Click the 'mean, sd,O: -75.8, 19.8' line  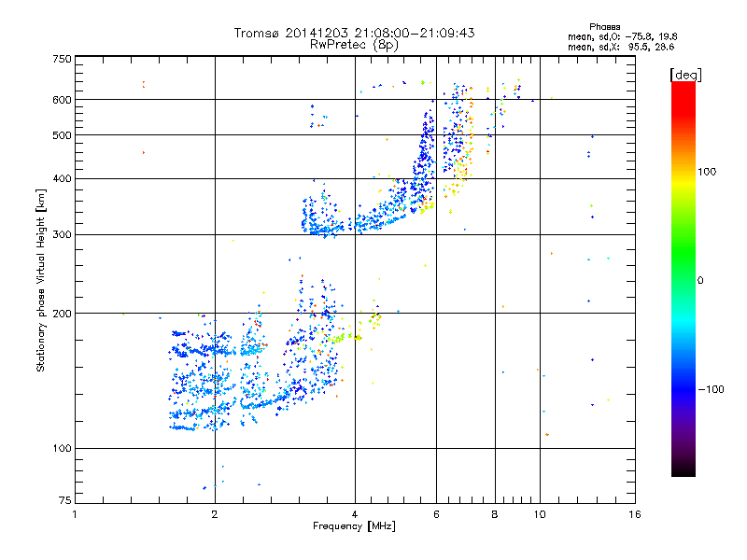point(622,36)
